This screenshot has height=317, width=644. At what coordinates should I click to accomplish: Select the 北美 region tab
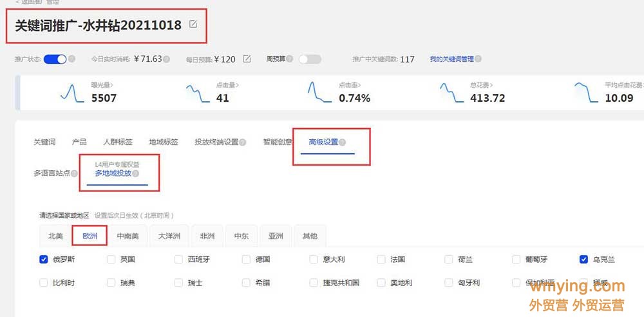56,236
